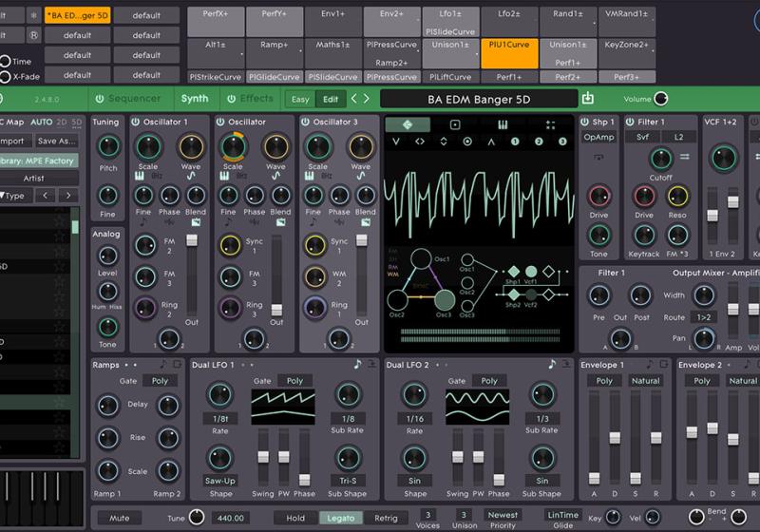The height and width of the screenshot is (532, 760).
Task: Toggle the Filter 1 power button
Action: 629,123
